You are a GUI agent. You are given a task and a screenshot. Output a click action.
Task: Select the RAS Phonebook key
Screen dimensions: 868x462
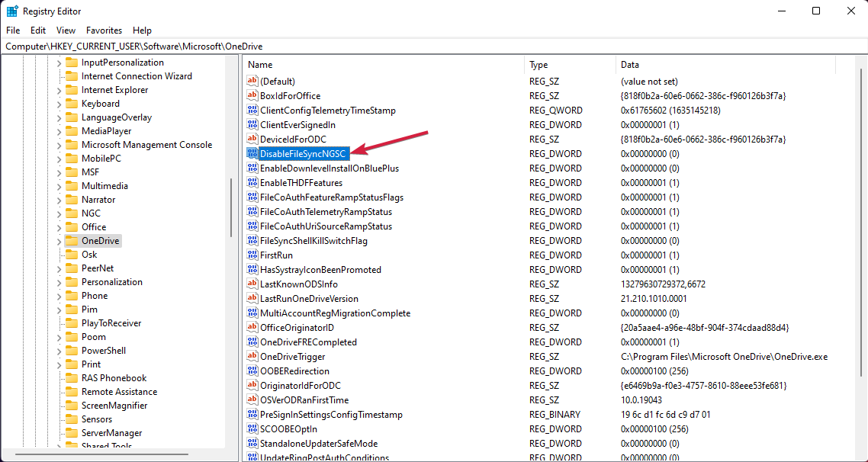114,378
